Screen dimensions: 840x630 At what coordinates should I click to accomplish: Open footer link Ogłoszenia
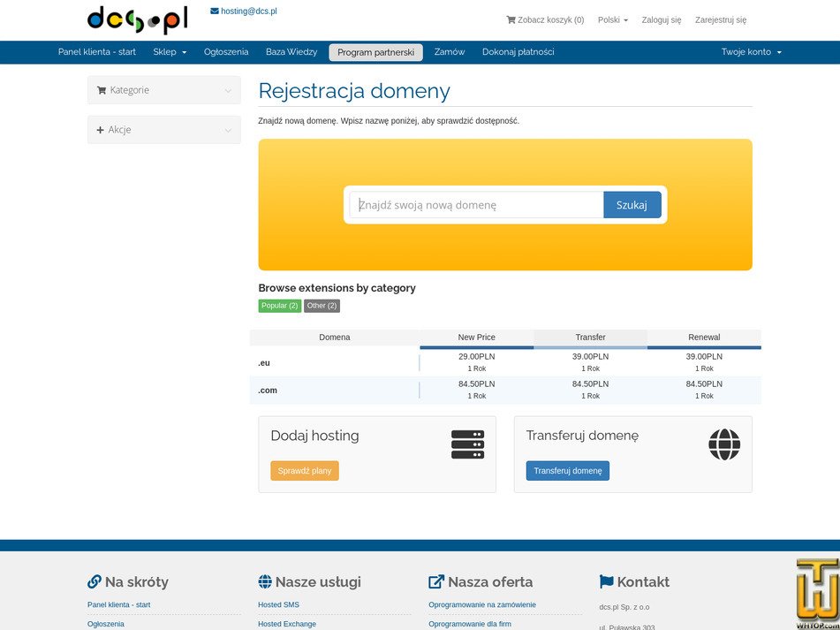tap(105, 624)
